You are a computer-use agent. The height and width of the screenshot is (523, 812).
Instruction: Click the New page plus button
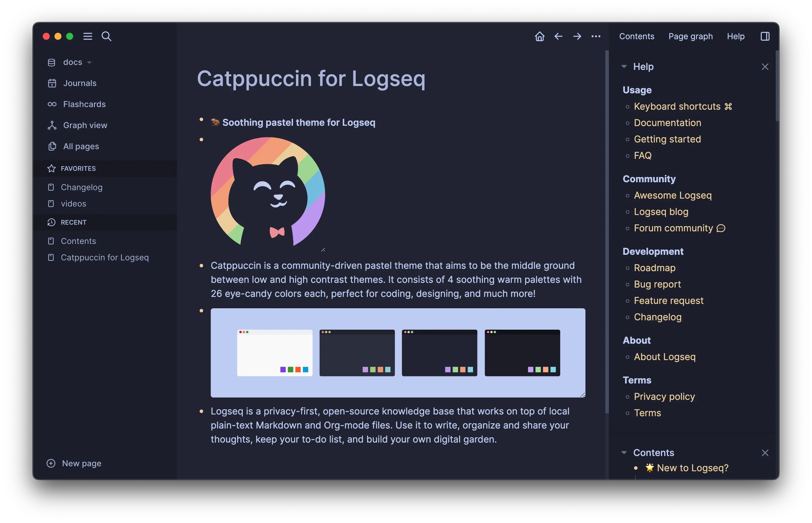tap(51, 463)
